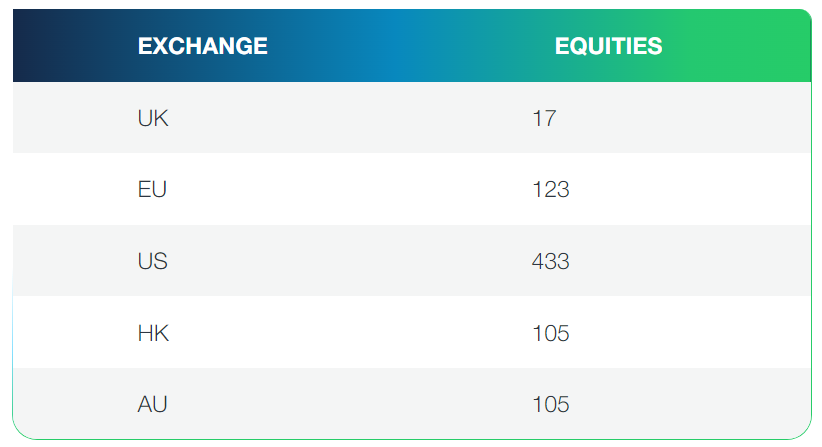Click the equities value 123
This screenshot has width=822, height=447.
click(551, 189)
